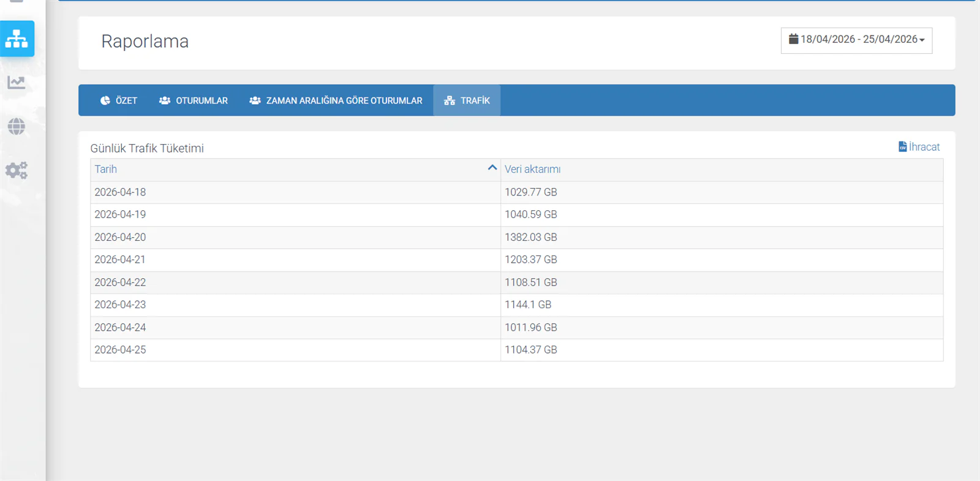Select the TRAFİK tab
The height and width of the screenshot is (481, 980).
point(467,100)
